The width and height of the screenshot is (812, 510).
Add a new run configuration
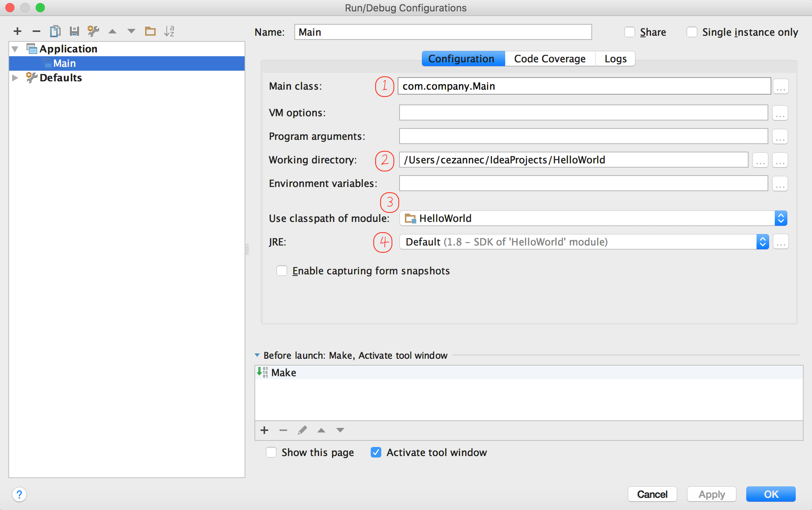click(x=17, y=31)
